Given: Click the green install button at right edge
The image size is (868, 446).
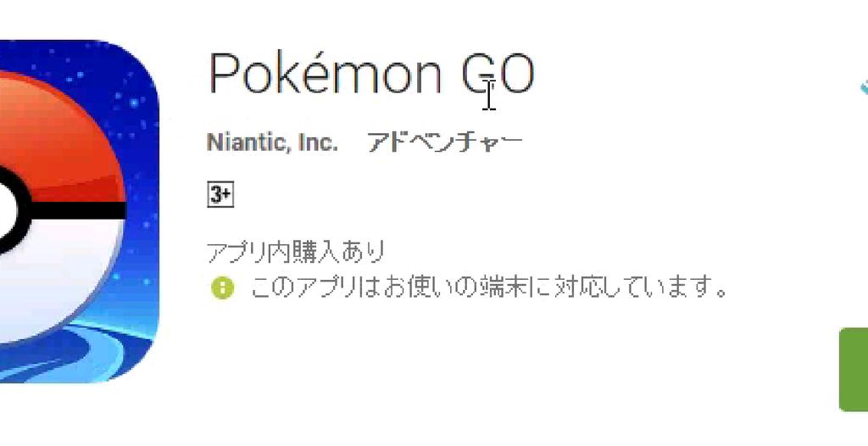Looking at the screenshot, I should 854,370.
